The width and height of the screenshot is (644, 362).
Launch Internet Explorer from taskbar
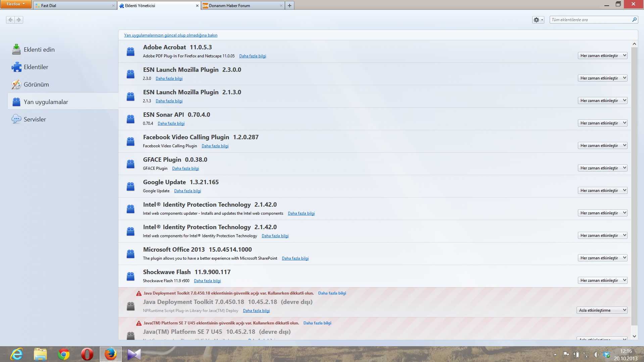pyautogui.click(x=17, y=354)
